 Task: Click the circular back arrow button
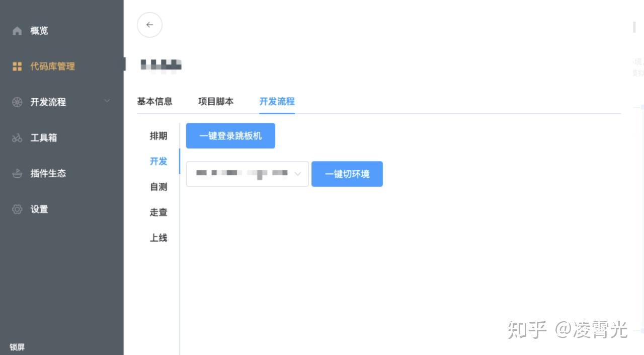149,25
